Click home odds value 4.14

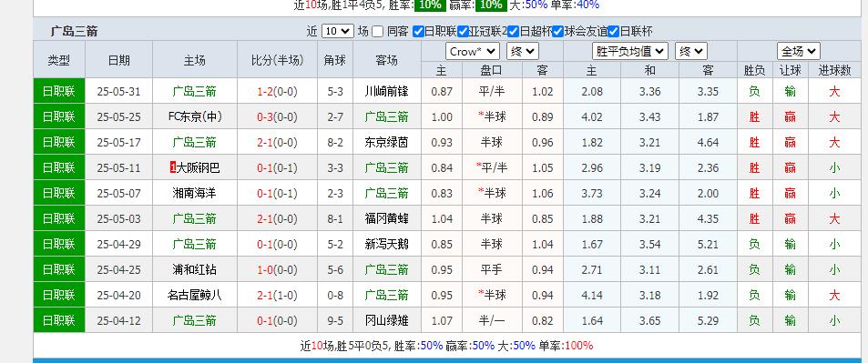[592, 295]
